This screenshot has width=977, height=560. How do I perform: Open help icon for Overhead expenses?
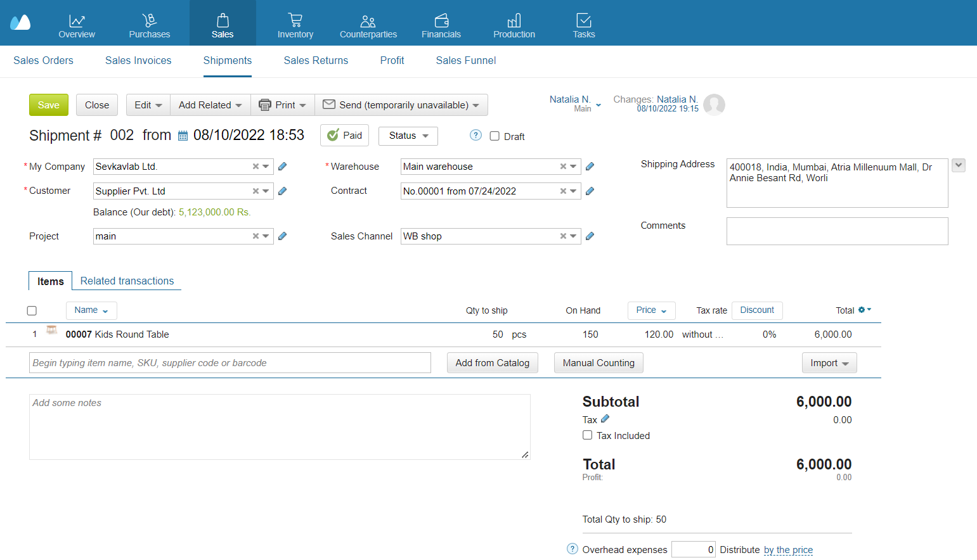coord(573,549)
